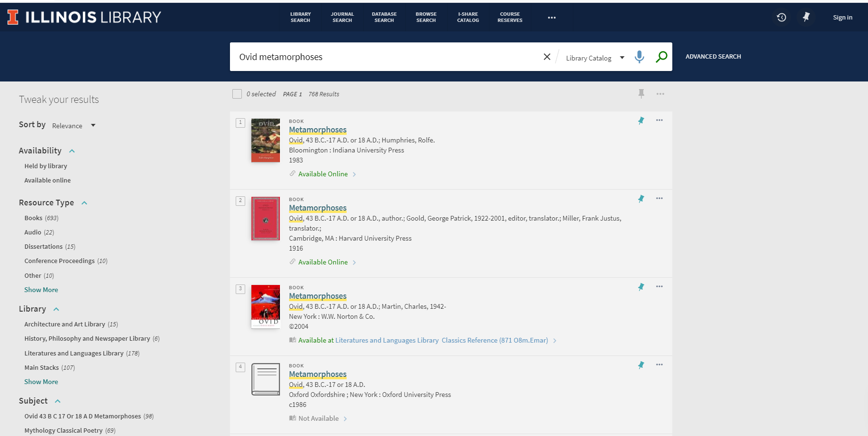868x436 pixels.
Task: Pin the first Metamorphoses result
Action: point(641,121)
